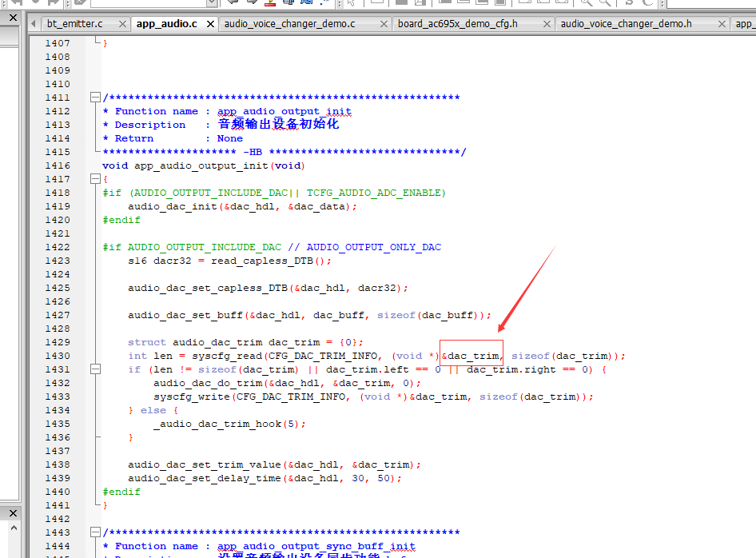This screenshot has width=756, height=558.
Task: Click the audio_dac_init call
Action: (173, 206)
